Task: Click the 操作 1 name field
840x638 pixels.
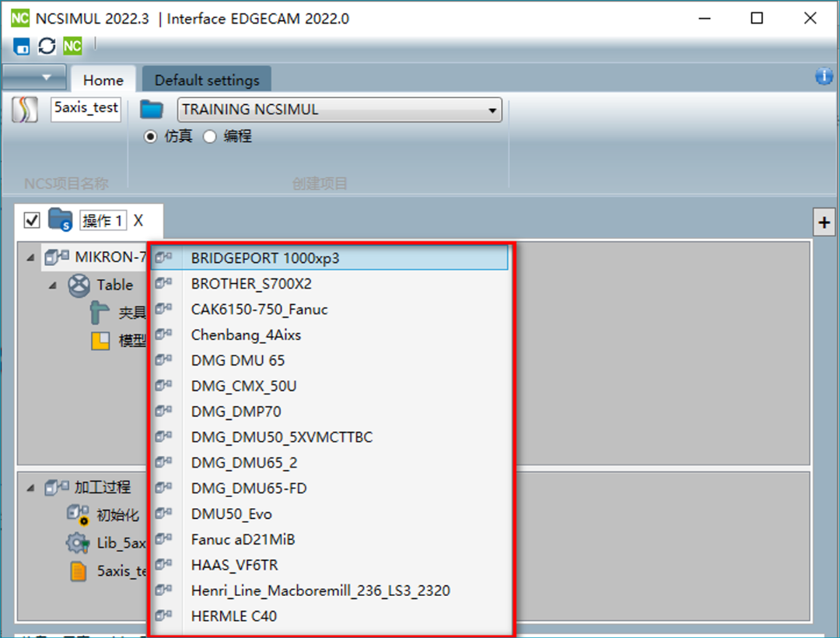Action: [103, 220]
